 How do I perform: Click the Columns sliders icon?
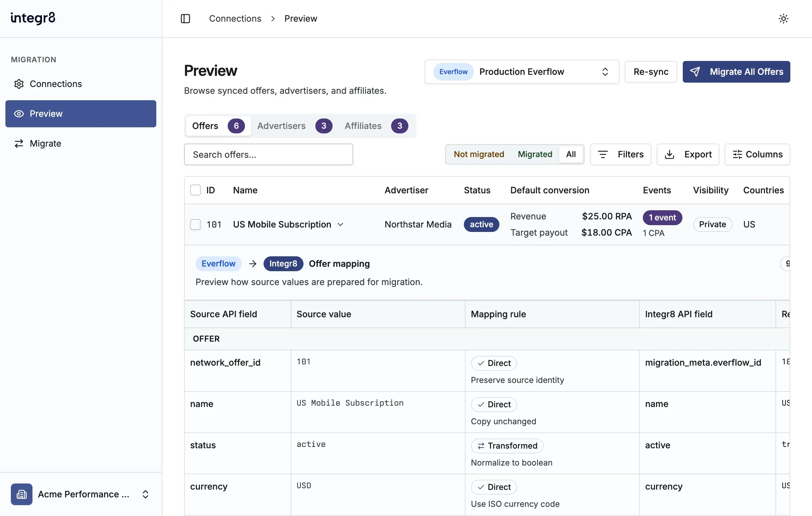tap(738, 154)
